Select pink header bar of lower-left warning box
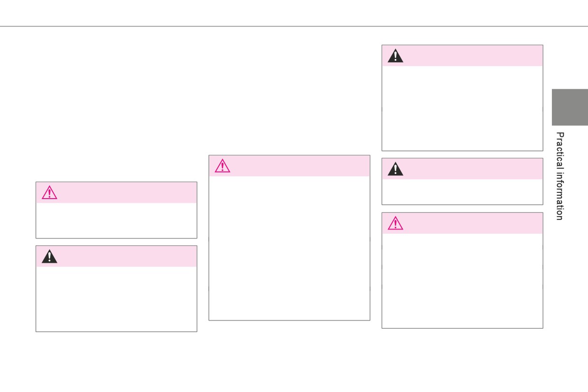This screenshot has height=392, width=588. [x=116, y=257]
